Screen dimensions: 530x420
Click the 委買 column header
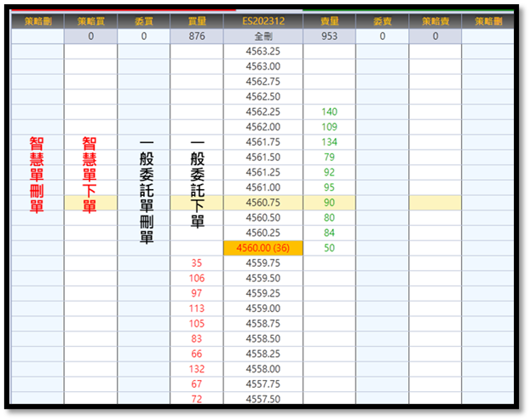pyautogui.click(x=144, y=21)
